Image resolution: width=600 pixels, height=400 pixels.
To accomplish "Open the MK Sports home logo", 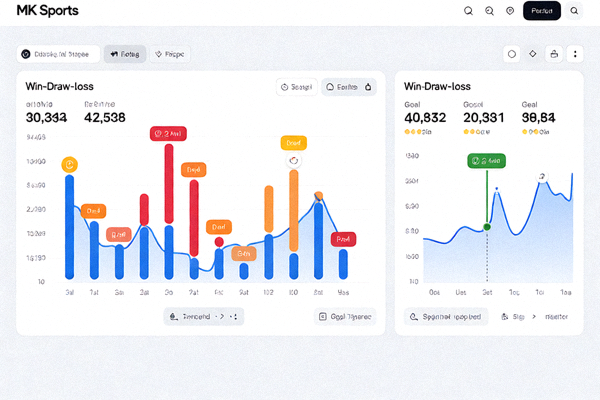I will click(47, 10).
